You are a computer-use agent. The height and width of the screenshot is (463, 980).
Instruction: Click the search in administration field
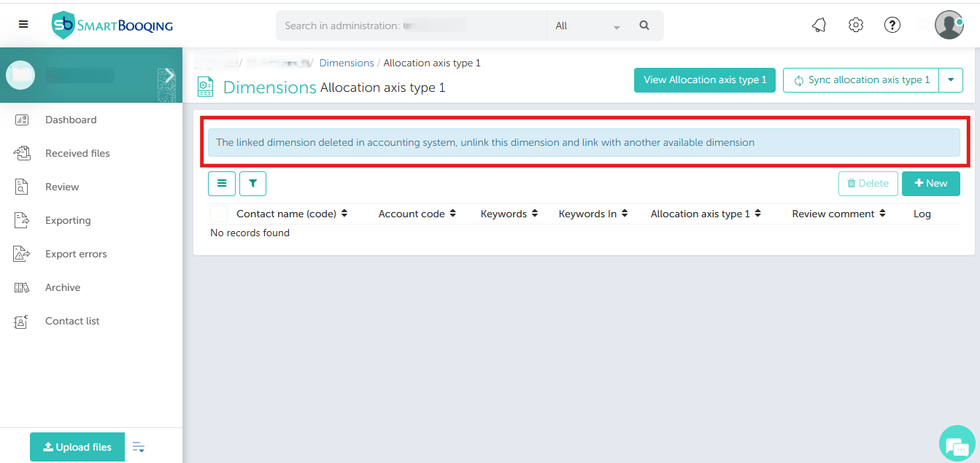(411, 26)
